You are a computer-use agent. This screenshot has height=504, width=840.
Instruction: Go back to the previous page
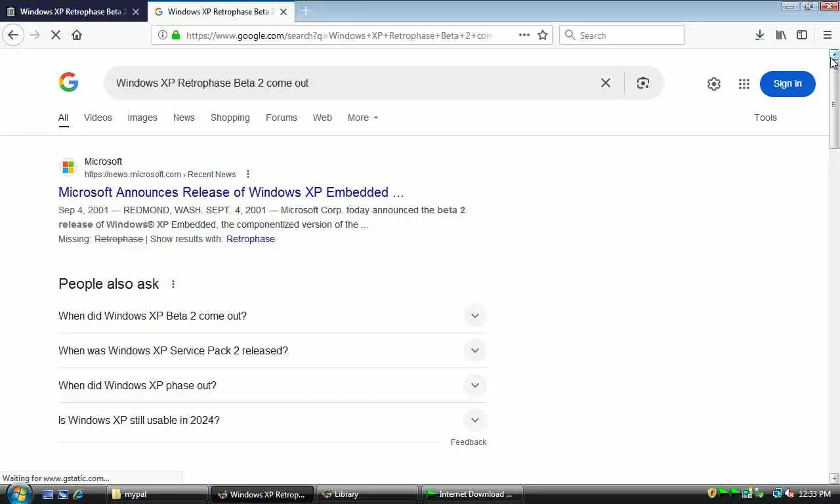point(13,35)
